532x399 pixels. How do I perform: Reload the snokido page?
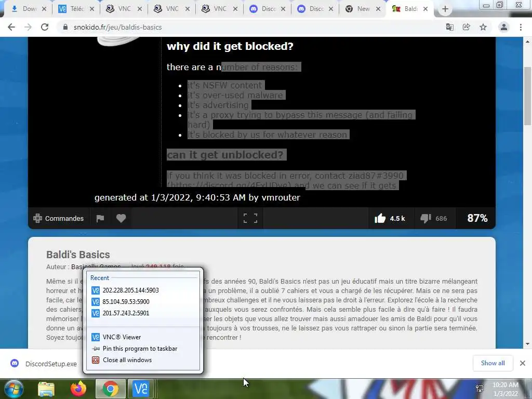coord(45,27)
